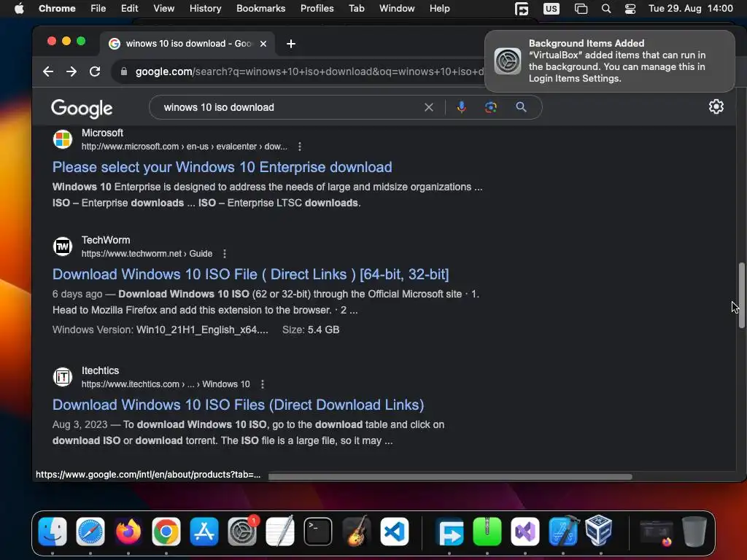This screenshot has height=560, width=747.
Task: Open the Trash in the dock
Action: click(694, 532)
